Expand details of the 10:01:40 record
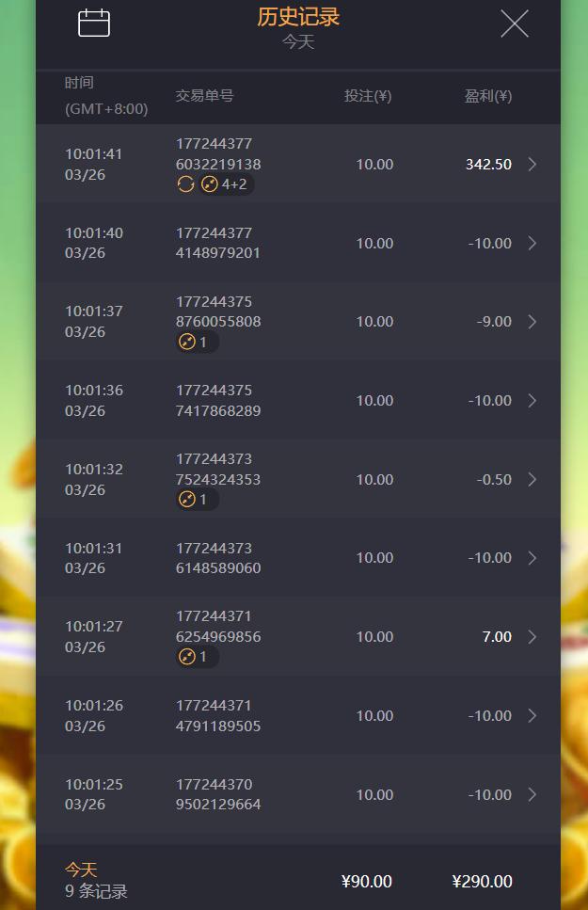The width and height of the screenshot is (588, 910). (x=532, y=243)
